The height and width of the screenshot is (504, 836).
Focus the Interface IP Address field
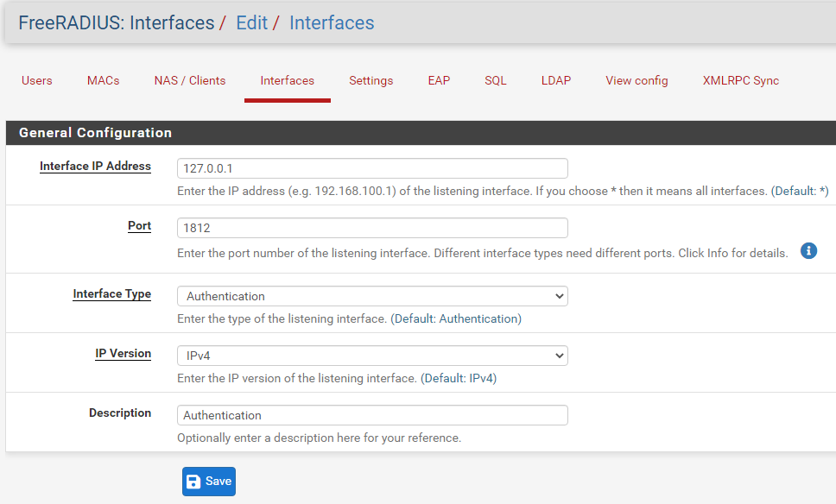[x=372, y=168]
